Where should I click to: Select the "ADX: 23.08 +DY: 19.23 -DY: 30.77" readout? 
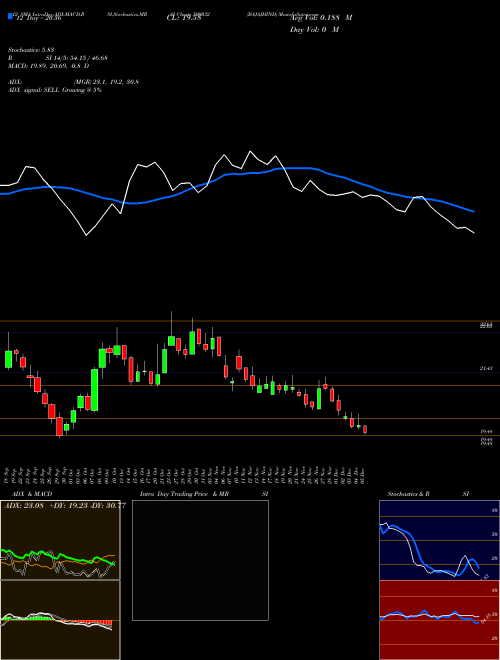(x=65, y=506)
